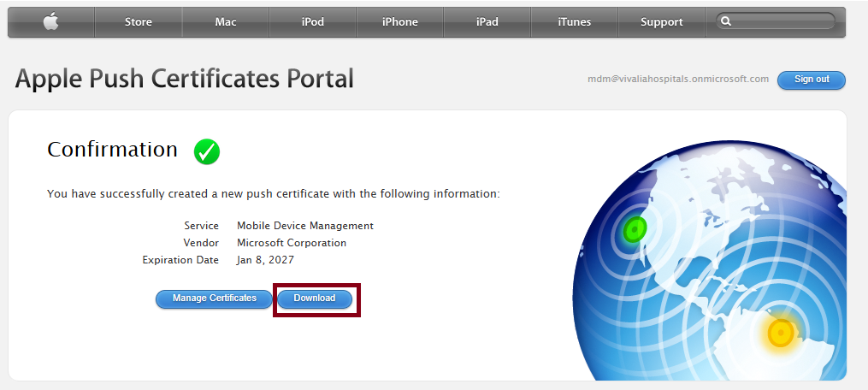Click the Sign out button
Image resolution: width=868 pixels, height=390 pixels.
tap(812, 80)
